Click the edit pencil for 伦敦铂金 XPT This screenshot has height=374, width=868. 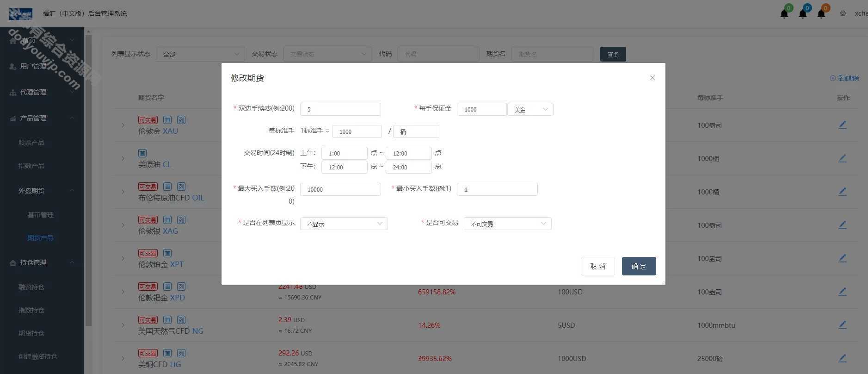843,258
